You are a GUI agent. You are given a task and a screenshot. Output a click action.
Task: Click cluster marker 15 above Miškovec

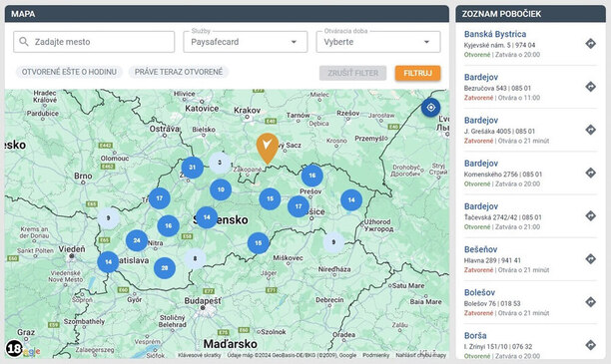[x=259, y=243]
